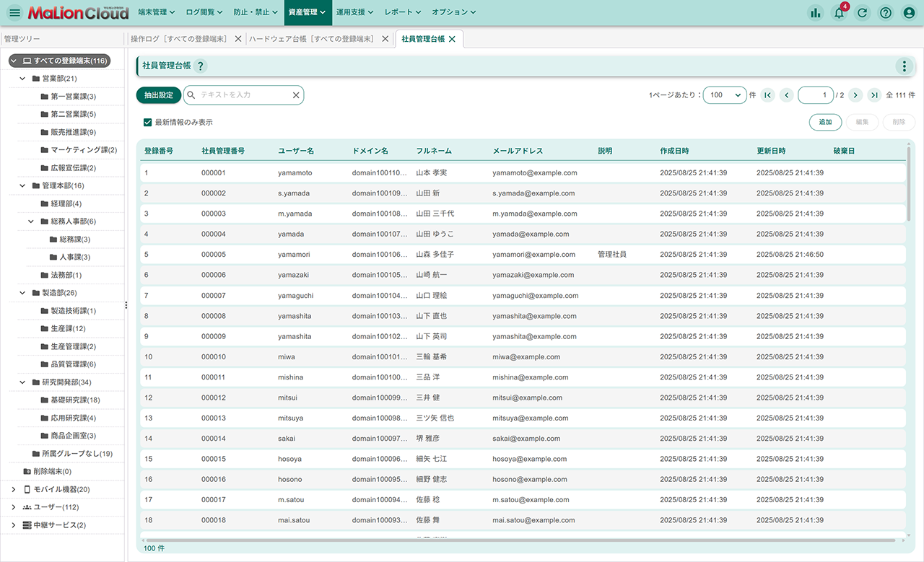Expand the モバイル機器 tree node

pos(13,489)
